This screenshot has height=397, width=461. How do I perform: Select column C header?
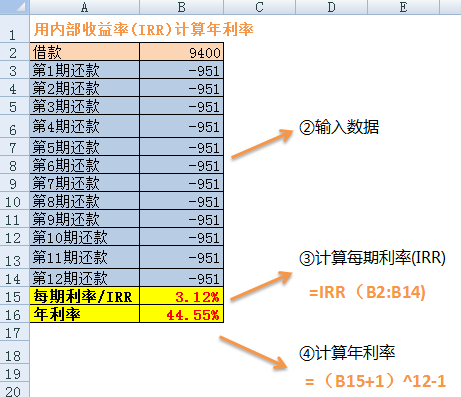pyautogui.click(x=259, y=7)
